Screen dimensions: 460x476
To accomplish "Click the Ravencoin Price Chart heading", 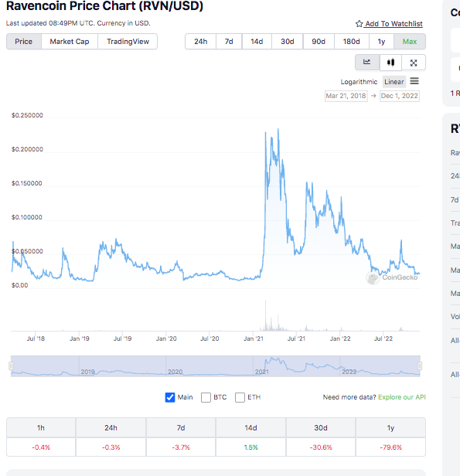I will pos(104,6).
